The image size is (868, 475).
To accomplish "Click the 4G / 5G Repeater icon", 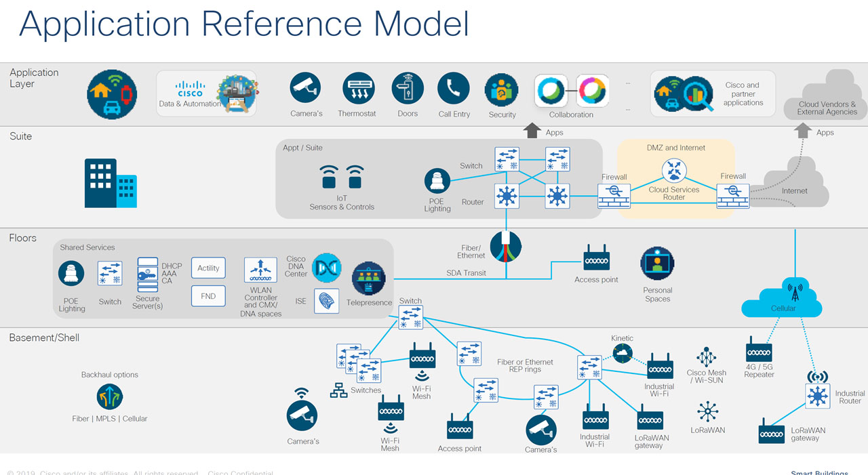I will [x=758, y=353].
